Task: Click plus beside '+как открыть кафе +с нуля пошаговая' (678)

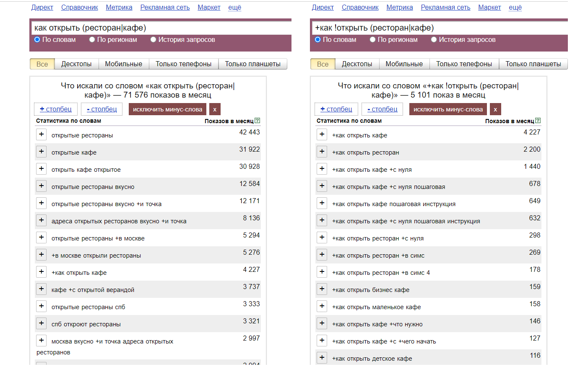Action: pos(322,186)
